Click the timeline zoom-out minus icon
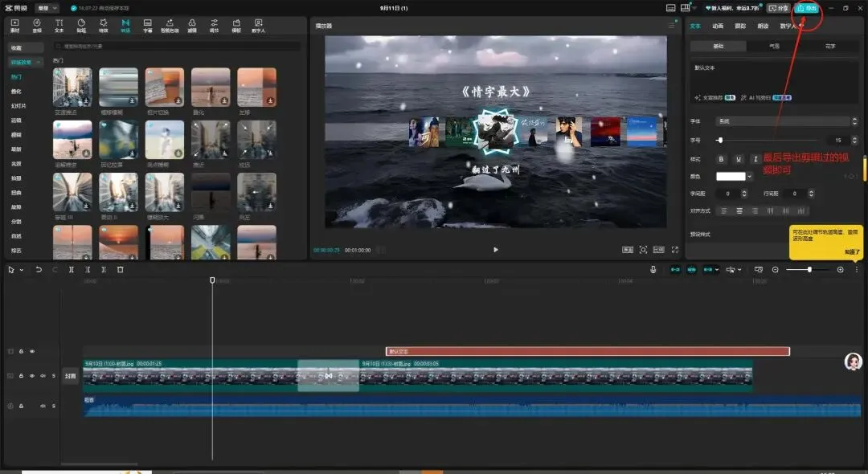 click(x=776, y=270)
